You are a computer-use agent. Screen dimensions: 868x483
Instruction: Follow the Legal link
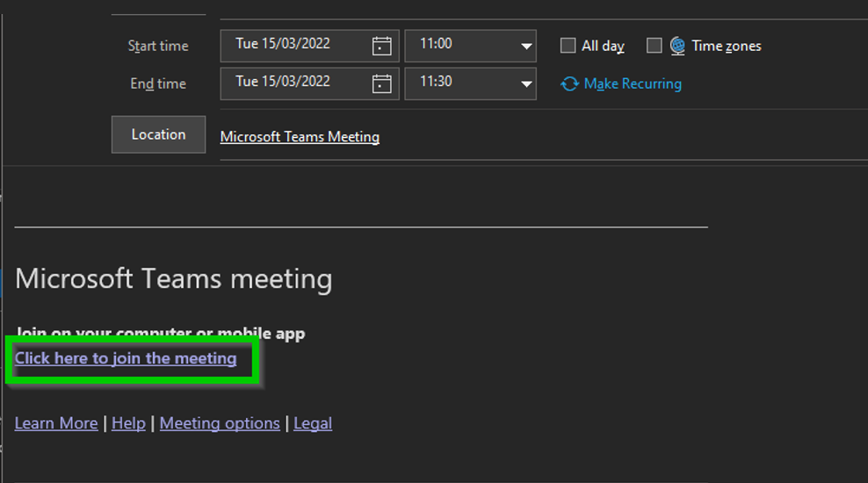point(313,423)
